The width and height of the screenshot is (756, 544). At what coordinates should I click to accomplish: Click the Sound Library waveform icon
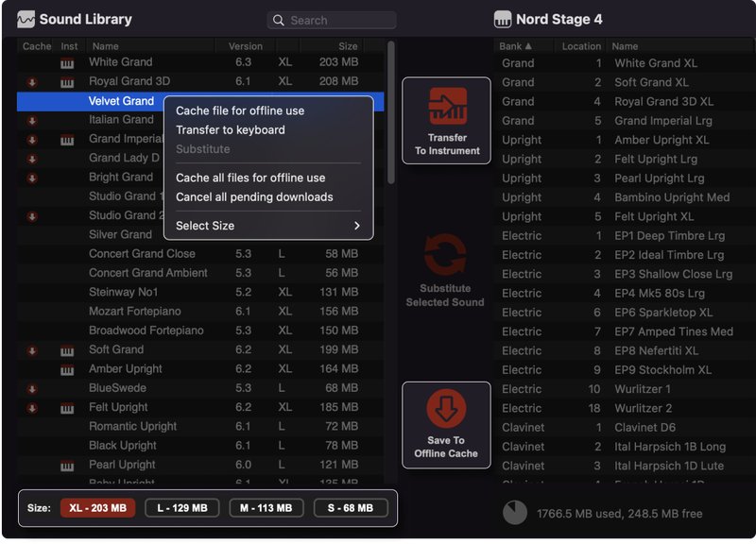pos(26,20)
